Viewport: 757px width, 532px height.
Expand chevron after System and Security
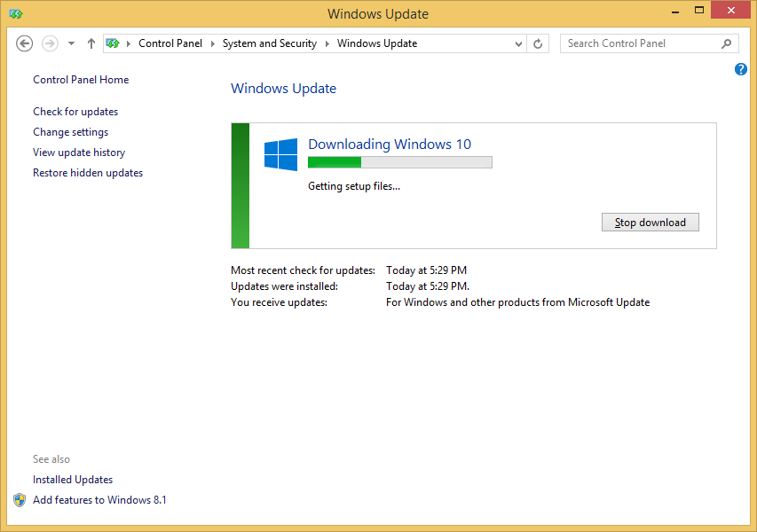(327, 43)
